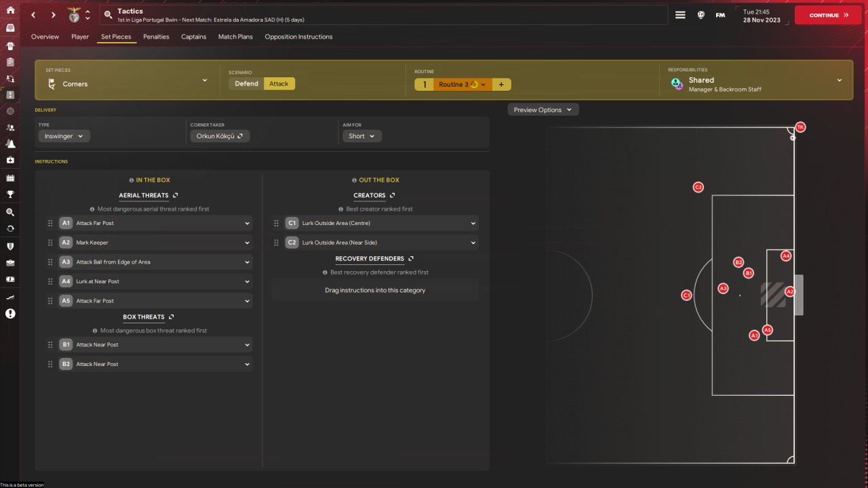The width and height of the screenshot is (868, 488).
Task: Click the Benfica club crest icon
Action: coord(74,15)
